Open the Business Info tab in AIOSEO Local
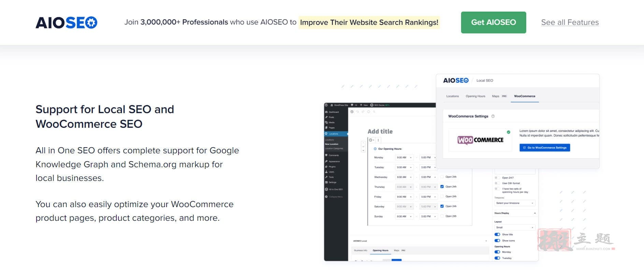The width and height of the screenshot is (644, 277). (361, 250)
